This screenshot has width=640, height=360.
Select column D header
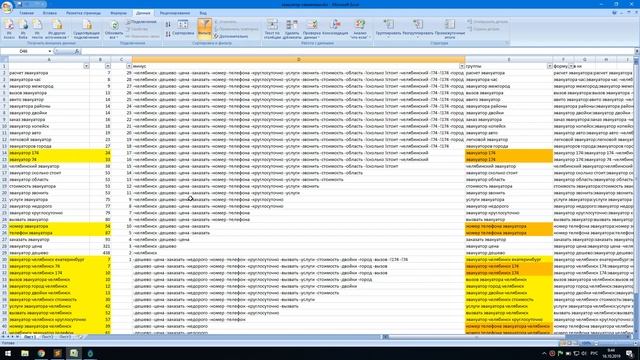(x=298, y=60)
